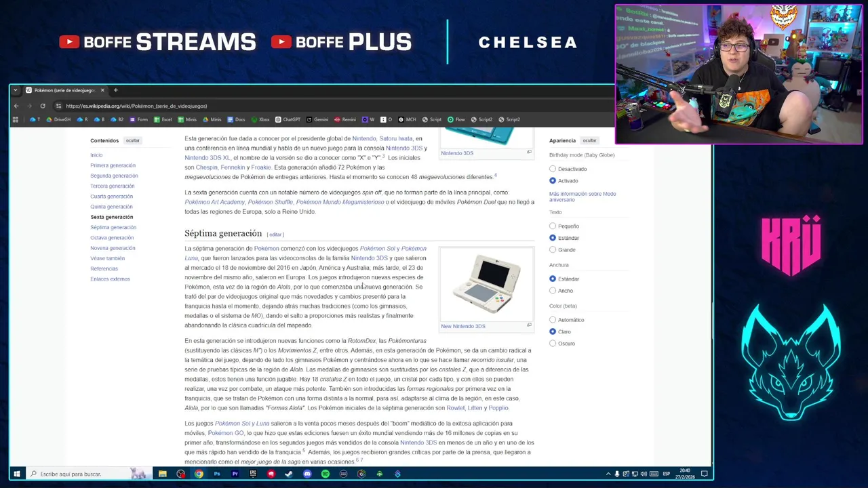This screenshot has width=868, height=488.
Task: Open the Pokémon Shuffle link
Action: 270,202
